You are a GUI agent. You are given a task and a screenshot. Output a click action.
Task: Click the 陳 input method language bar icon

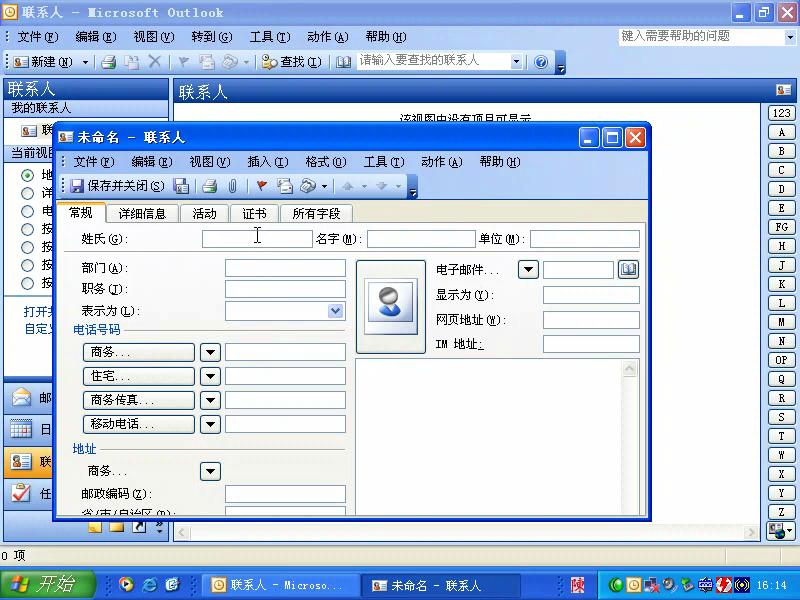coord(577,585)
